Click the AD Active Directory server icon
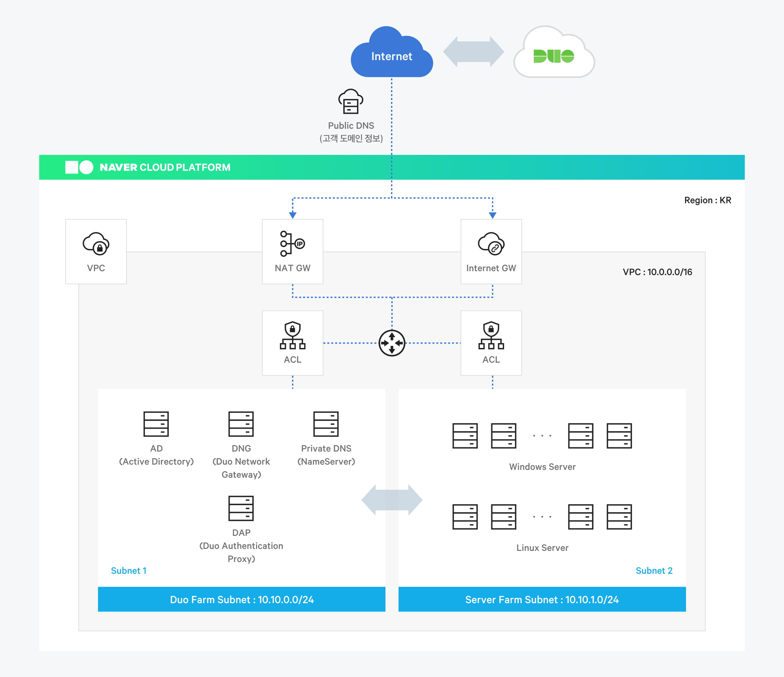 156,424
